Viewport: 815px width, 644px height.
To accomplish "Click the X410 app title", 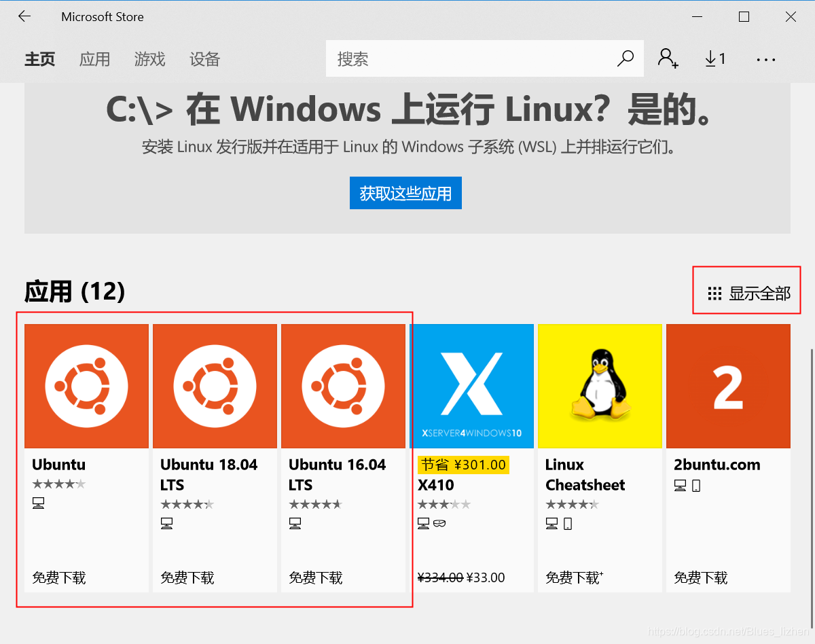I will 435,485.
